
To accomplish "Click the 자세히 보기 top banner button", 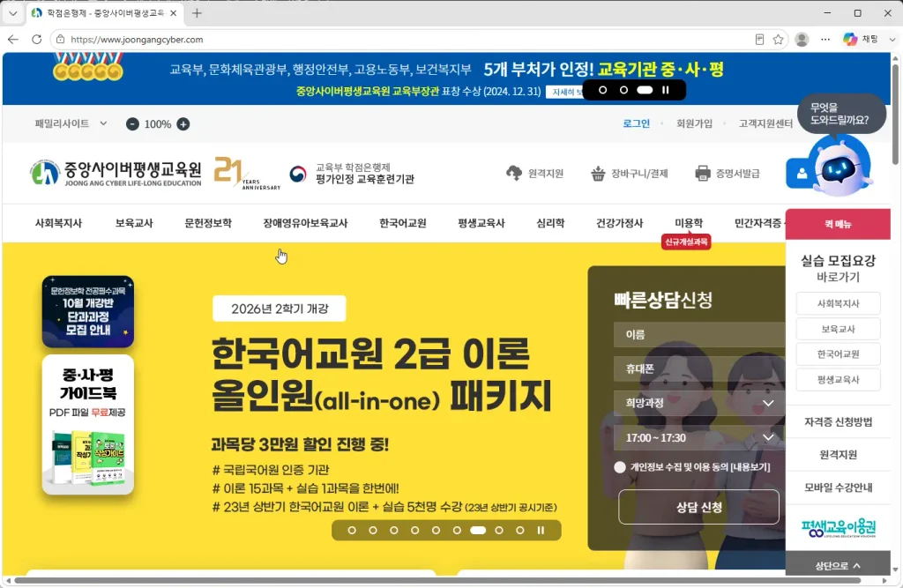I will 564,93.
